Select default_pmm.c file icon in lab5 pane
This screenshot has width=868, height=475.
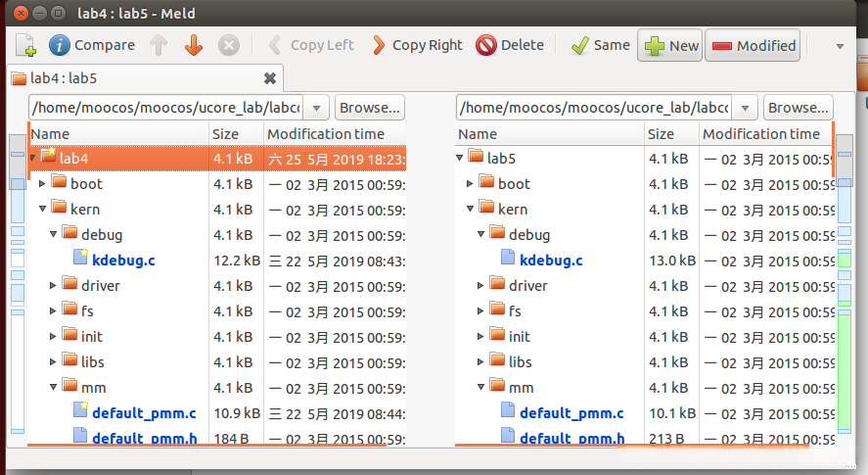coord(508,410)
